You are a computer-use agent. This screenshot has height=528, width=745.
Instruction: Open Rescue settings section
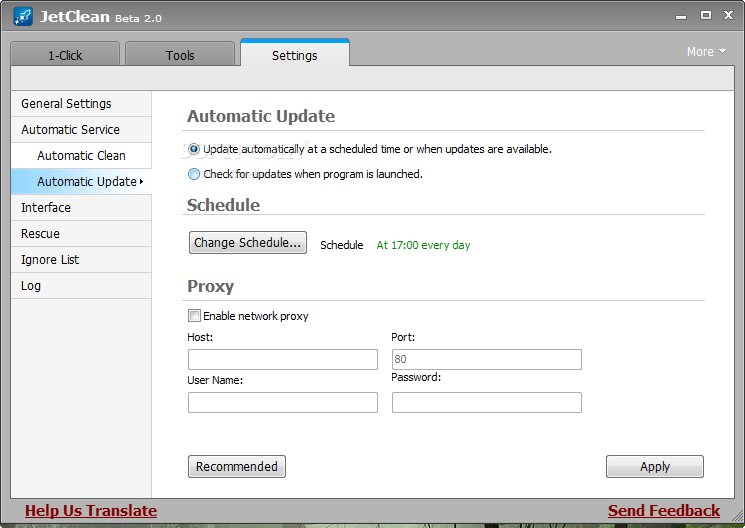pos(81,234)
